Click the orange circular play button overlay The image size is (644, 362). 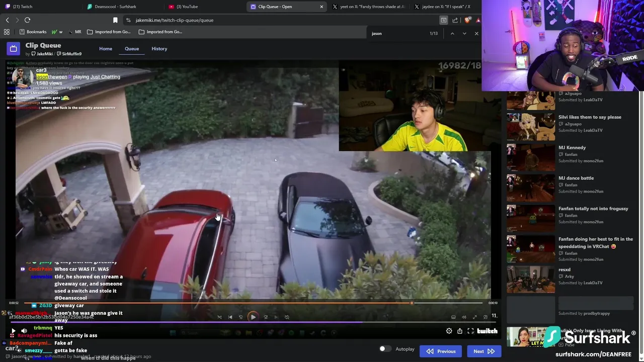253,317
